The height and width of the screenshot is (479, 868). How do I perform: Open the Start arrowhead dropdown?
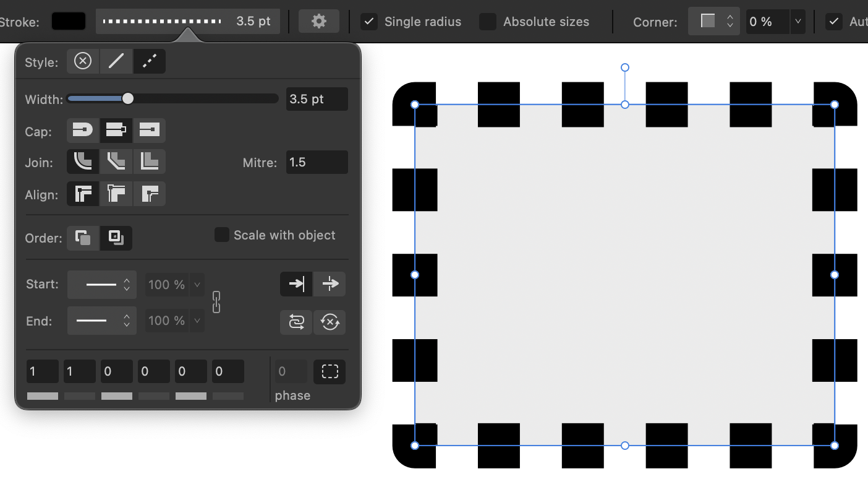[101, 284]
